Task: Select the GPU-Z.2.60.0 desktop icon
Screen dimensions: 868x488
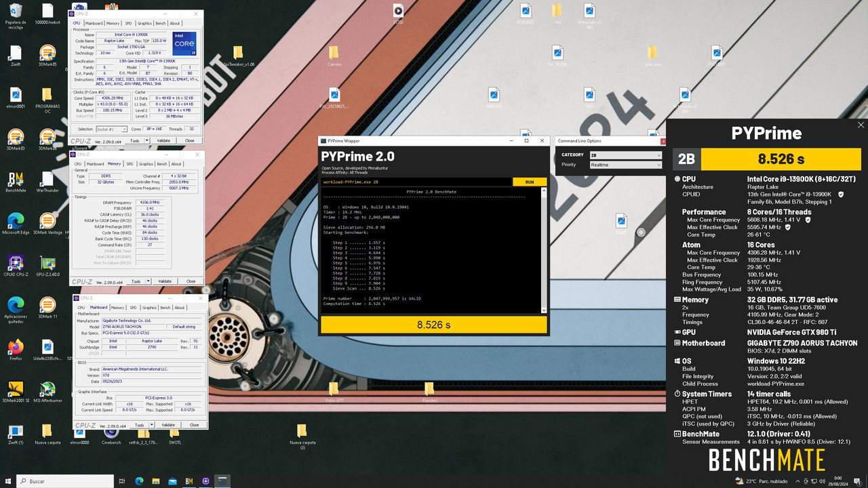Action: (x=47, y=266)
